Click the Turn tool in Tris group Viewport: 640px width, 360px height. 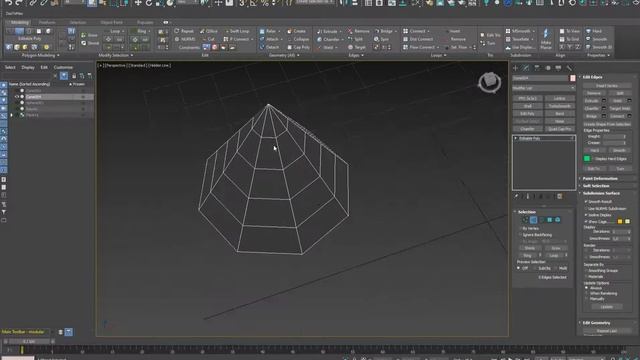[x=488, y=43]
